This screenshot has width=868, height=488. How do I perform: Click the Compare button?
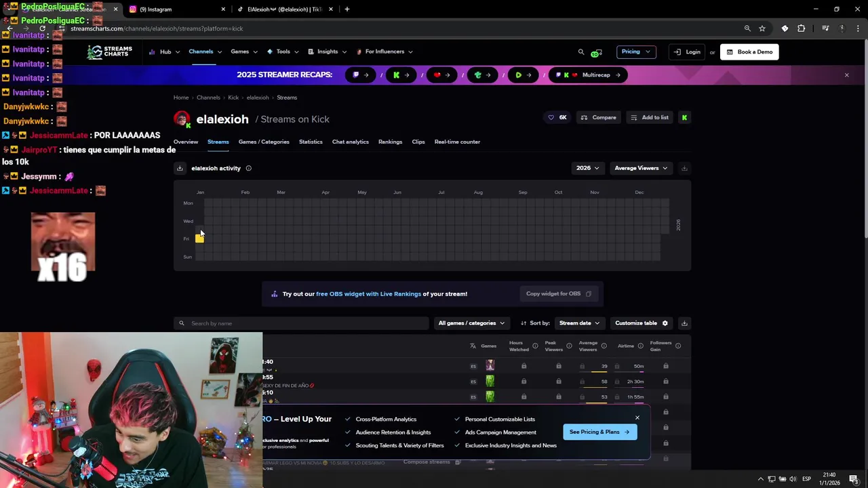(598, 117)
